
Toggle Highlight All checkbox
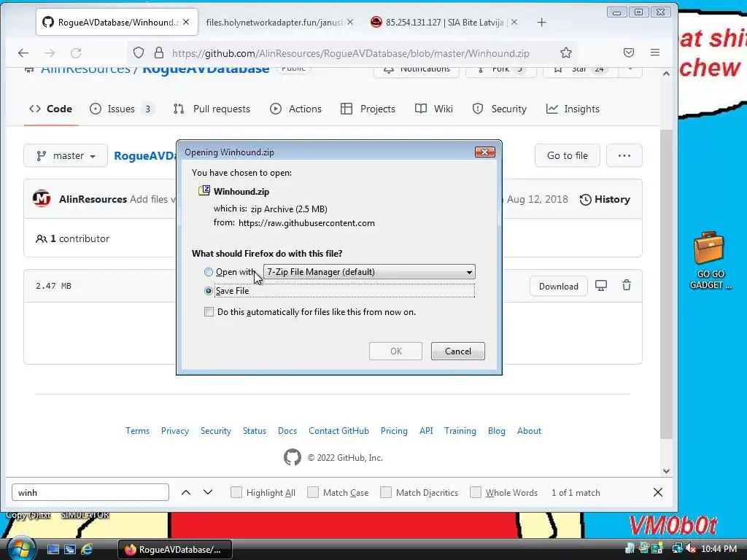point(236,492)
